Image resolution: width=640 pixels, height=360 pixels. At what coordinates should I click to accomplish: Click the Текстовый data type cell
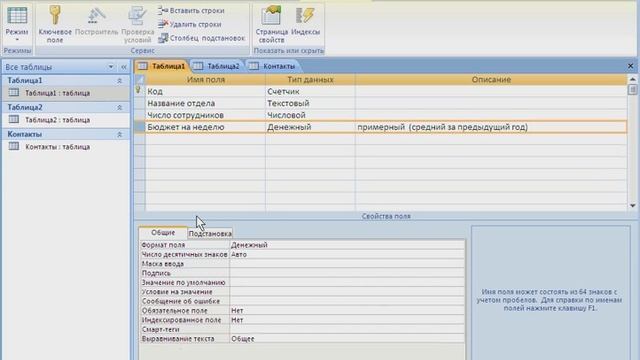[x=310, y=103]
